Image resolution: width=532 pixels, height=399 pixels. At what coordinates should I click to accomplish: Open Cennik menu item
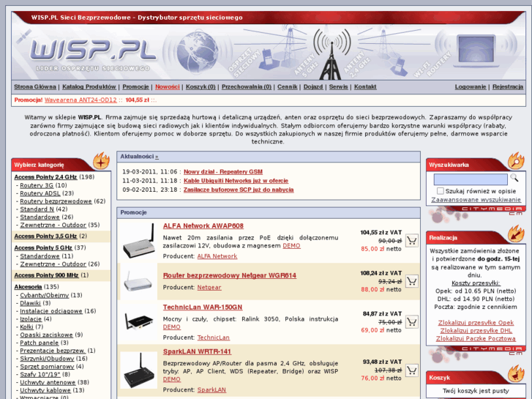[288, 87]
